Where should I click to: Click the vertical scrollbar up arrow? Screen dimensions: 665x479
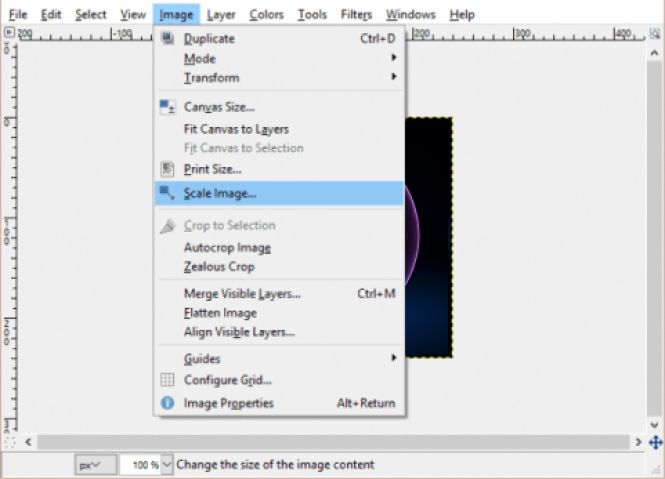click(x=654, y=53)
